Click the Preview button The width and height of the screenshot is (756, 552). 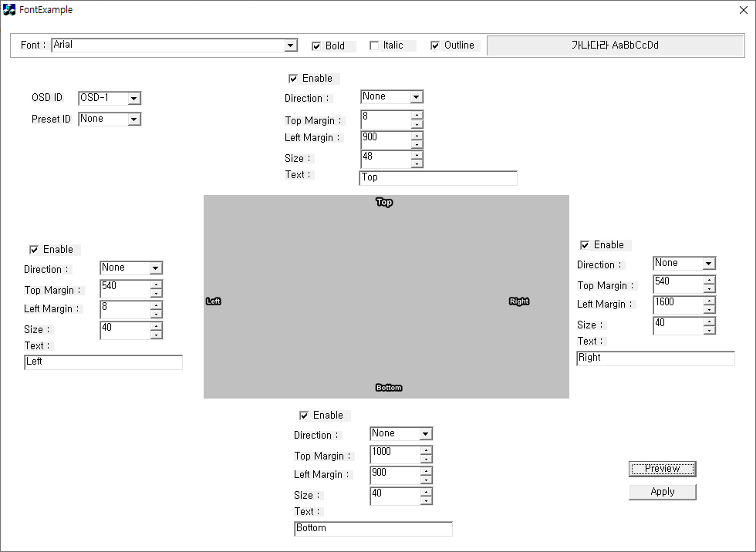click(662, 469)
